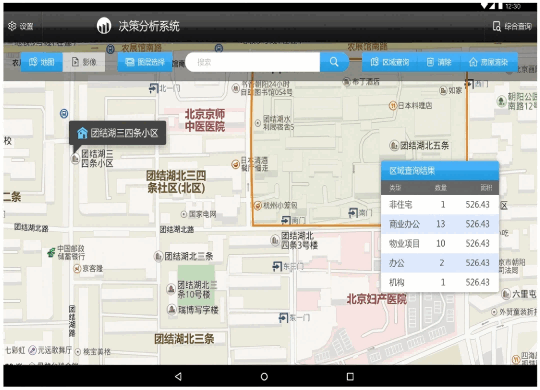540x390 pixels.
Task: Tap the 杭州小笼包 food icon
Action: [x=258, y=206]
